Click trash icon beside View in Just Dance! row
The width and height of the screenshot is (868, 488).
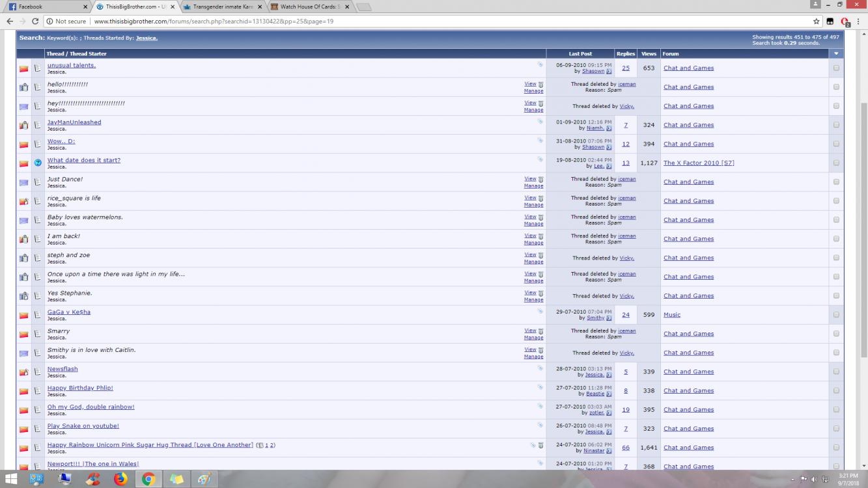point(540,179)
